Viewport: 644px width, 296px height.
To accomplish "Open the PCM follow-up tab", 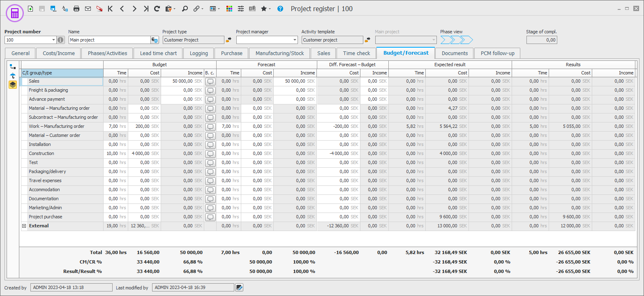I will coord(497,53).
